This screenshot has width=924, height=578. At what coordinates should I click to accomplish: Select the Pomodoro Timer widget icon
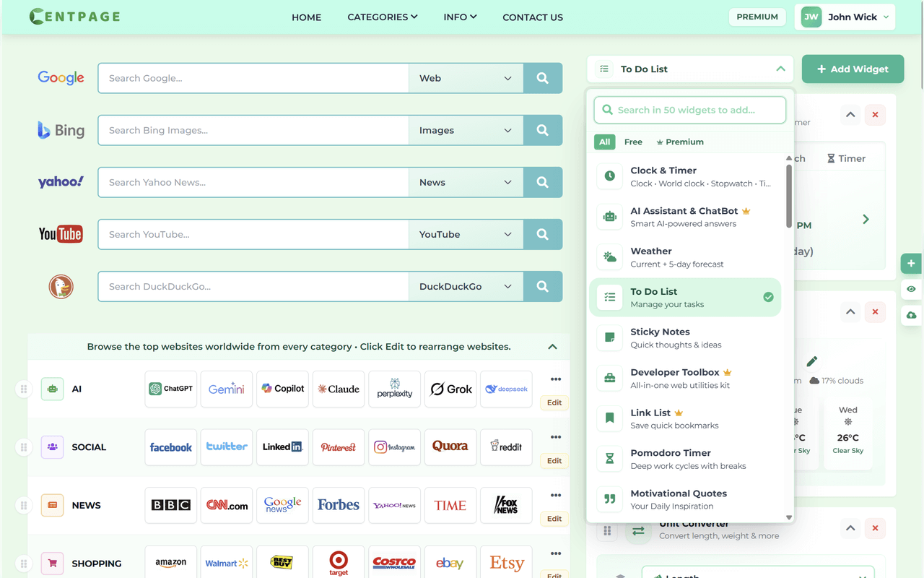(x=609, y=459)
